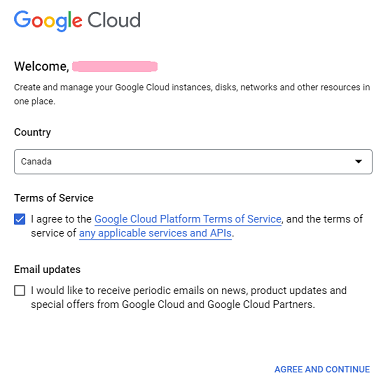Open Google Cloud Platform Terms of Service link
This screenshot has height=378, width=381.
(x=188, y=219)
